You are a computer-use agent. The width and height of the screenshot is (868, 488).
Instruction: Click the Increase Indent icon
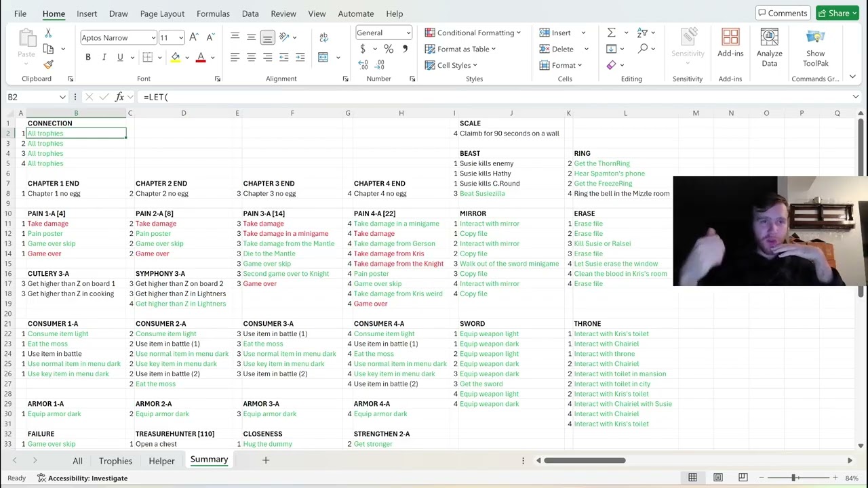click(300, 57)
